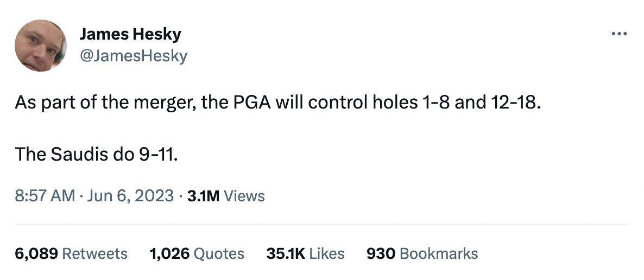Screen dimensions: 644x280
Task: Open the Bookmarks label
Action: pyautogui.click(x=439, y=254)
